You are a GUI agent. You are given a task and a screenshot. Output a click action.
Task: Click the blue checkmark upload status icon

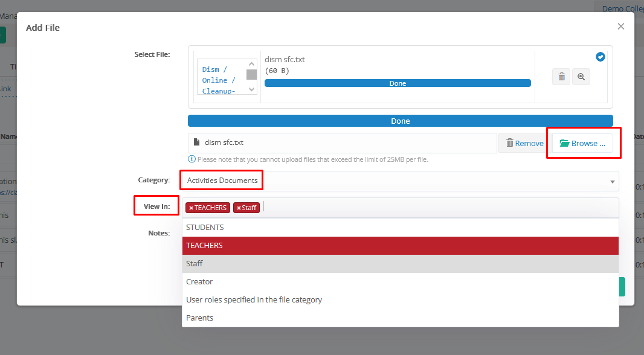pos(601,57)
